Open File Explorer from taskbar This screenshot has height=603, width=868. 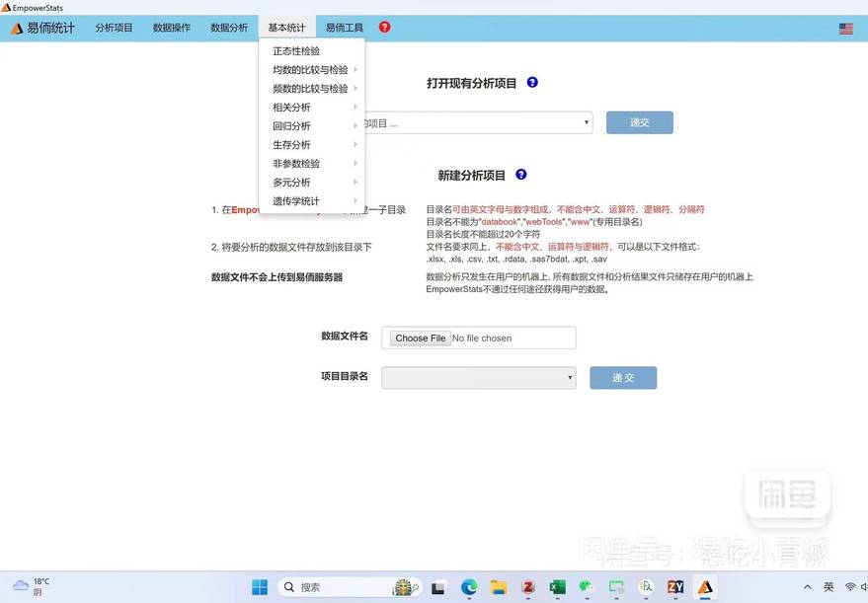499,587
